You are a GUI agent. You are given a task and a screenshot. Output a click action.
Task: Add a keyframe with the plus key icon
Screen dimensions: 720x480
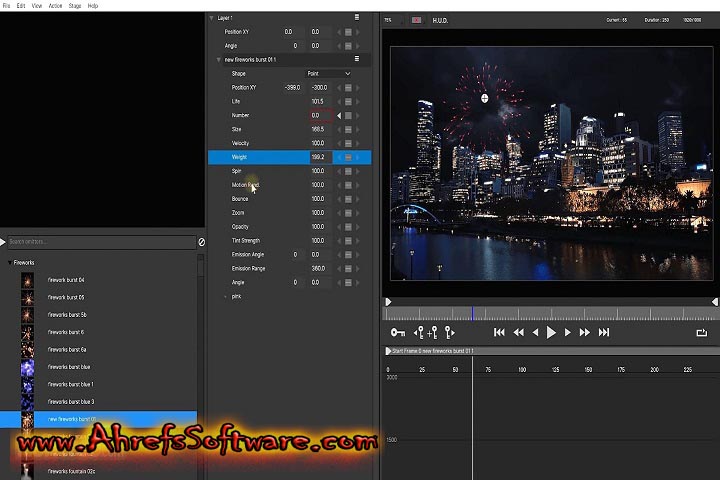point(433,332)
